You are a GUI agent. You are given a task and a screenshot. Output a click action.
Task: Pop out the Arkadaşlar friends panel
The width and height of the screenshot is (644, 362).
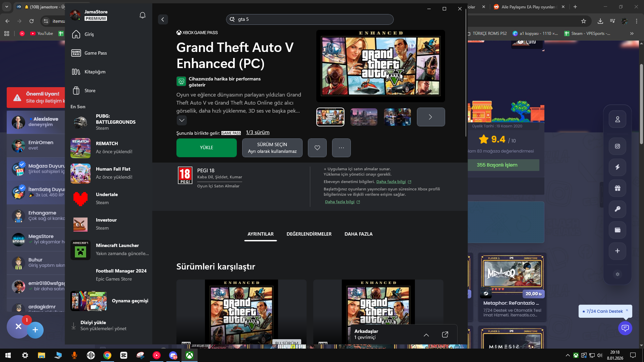click(x=445, y=335)
